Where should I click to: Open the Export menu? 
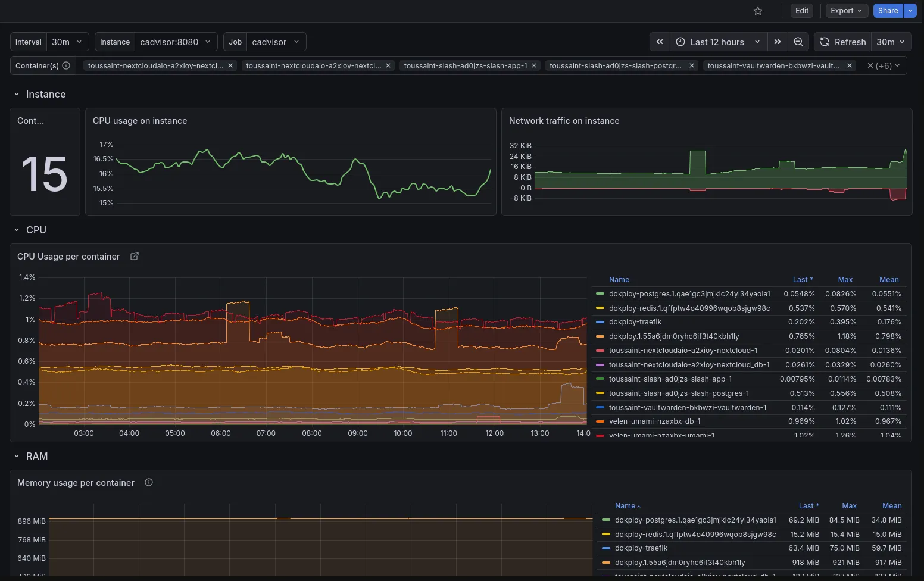(x=846, y=11)
